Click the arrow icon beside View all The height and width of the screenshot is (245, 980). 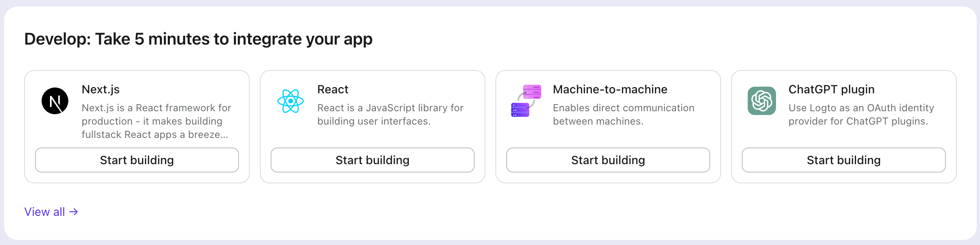point(74,212)
